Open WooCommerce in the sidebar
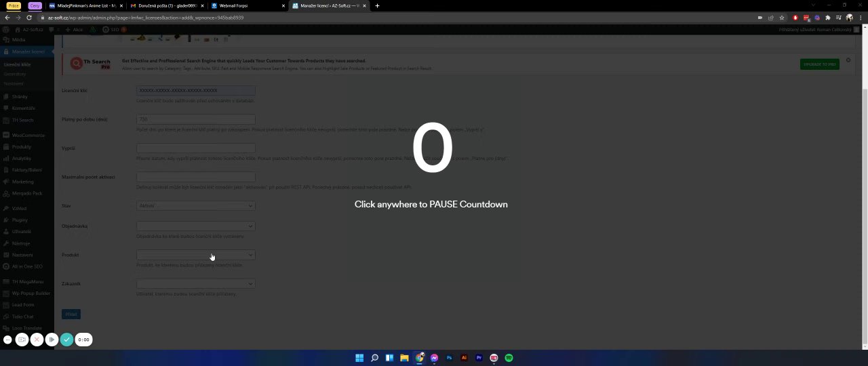This screenshot has height=366, width=868. pos(27,135)
